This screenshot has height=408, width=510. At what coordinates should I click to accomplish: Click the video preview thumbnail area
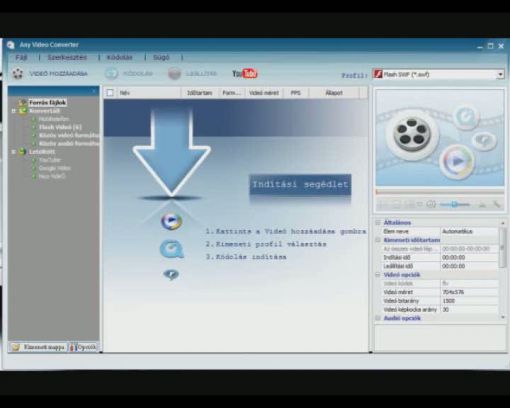(x=440, y=138)
